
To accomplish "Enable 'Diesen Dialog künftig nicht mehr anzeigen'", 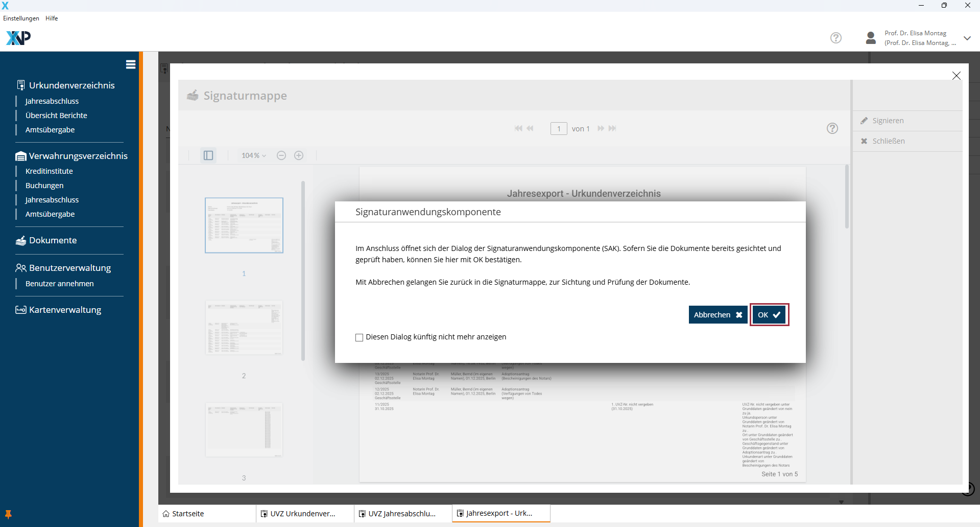I will pos(360,337).
